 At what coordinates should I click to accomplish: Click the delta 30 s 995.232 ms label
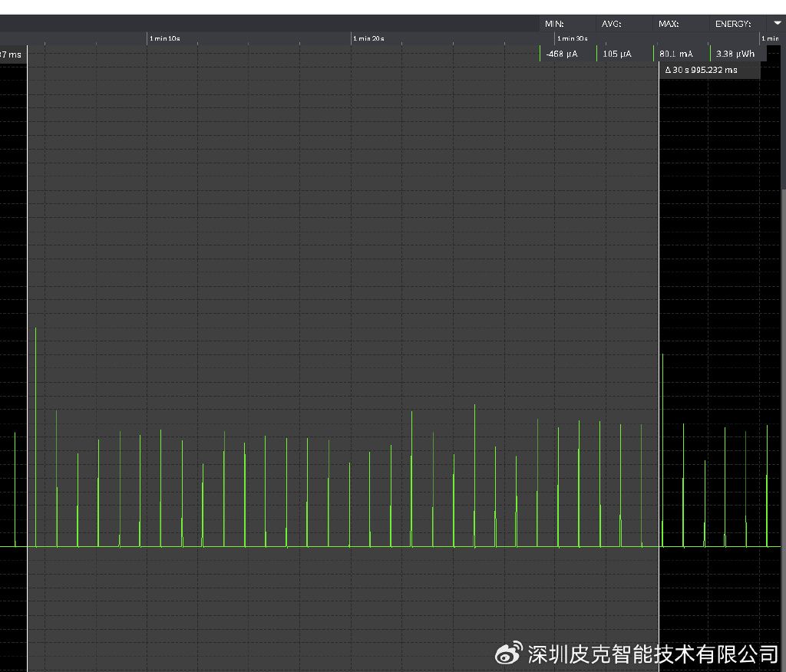[x=702, y=70]
